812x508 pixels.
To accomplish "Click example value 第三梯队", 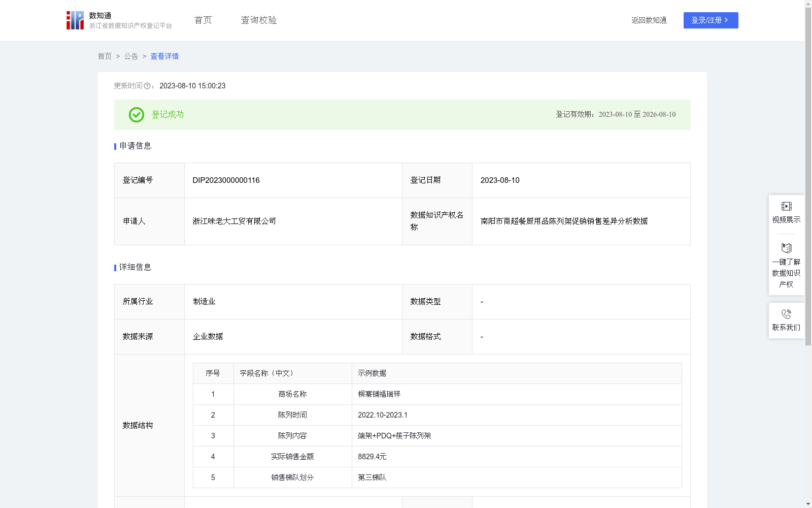I will [x=372, y=478].
